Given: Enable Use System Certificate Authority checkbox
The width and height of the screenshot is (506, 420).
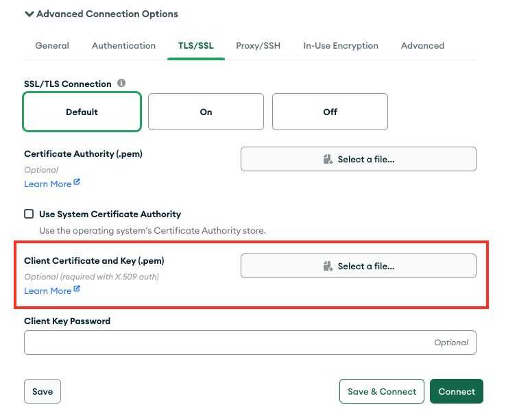Looking at the screenshot, I should pyautogui.click(x=29, y=214).
